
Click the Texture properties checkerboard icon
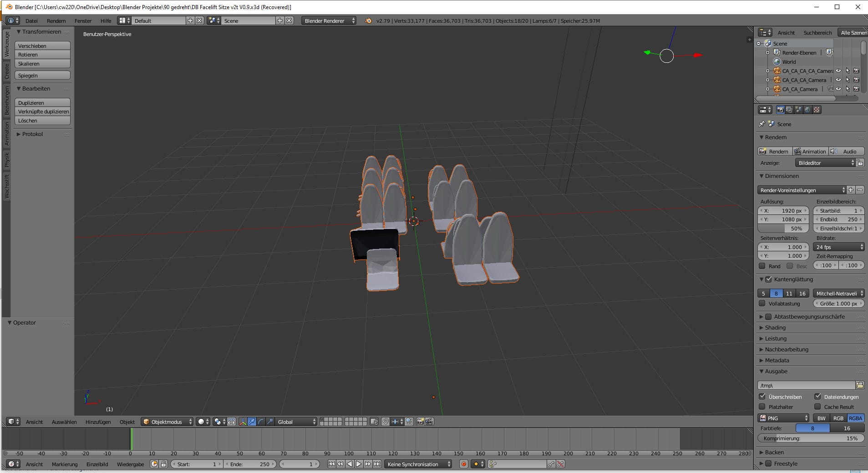coord(817,110)
